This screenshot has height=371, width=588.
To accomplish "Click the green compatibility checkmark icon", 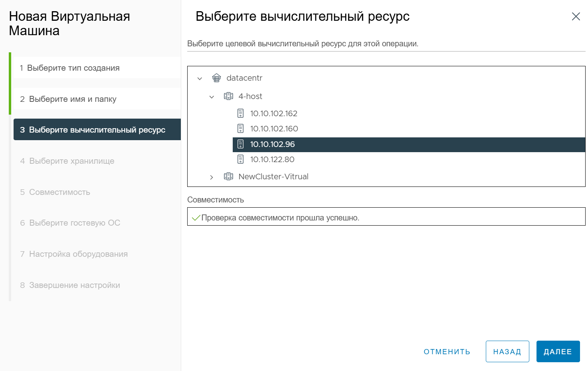I will click(196, 218).
